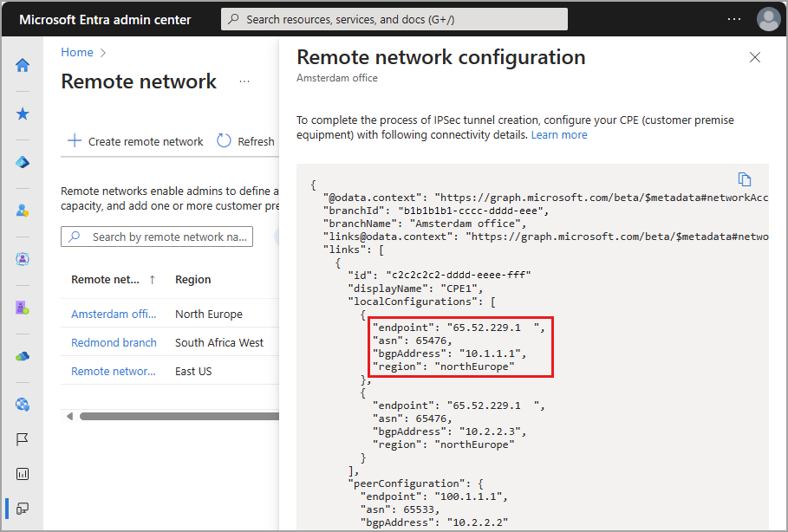Open ellipsis menu beside Remote network title
Viewport: 788px width, 532px height.
pos(244,81)
